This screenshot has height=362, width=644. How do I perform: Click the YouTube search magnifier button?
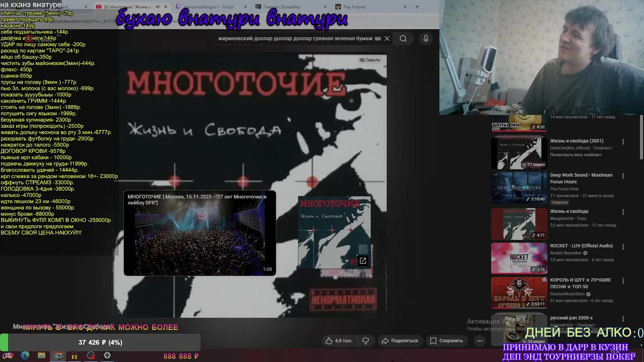[403, 39]
